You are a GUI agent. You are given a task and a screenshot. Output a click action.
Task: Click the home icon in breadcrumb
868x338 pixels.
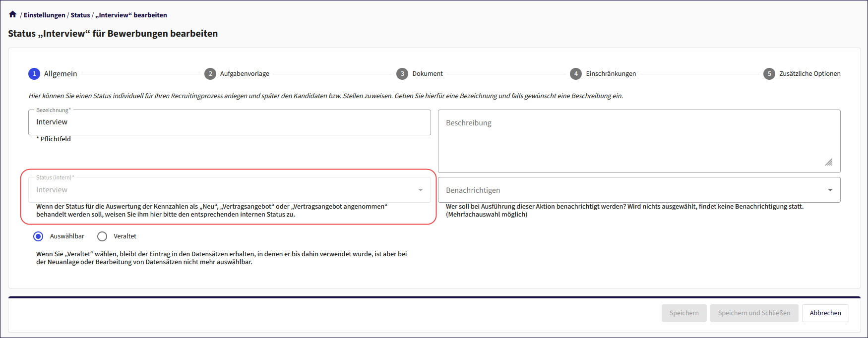(x=13, y=14)
